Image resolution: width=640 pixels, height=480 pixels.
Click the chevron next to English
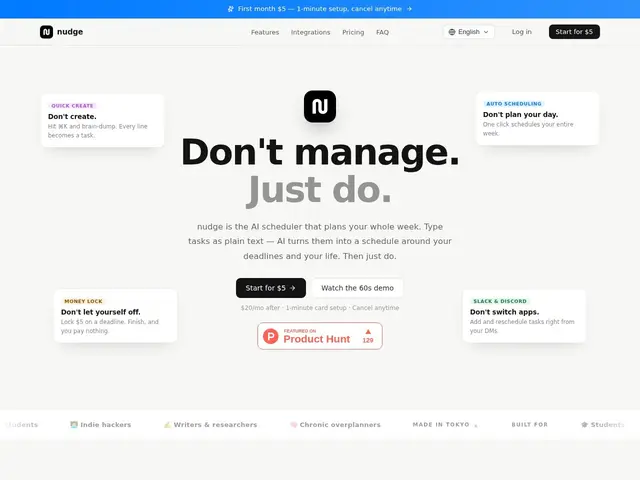point(486,32)
